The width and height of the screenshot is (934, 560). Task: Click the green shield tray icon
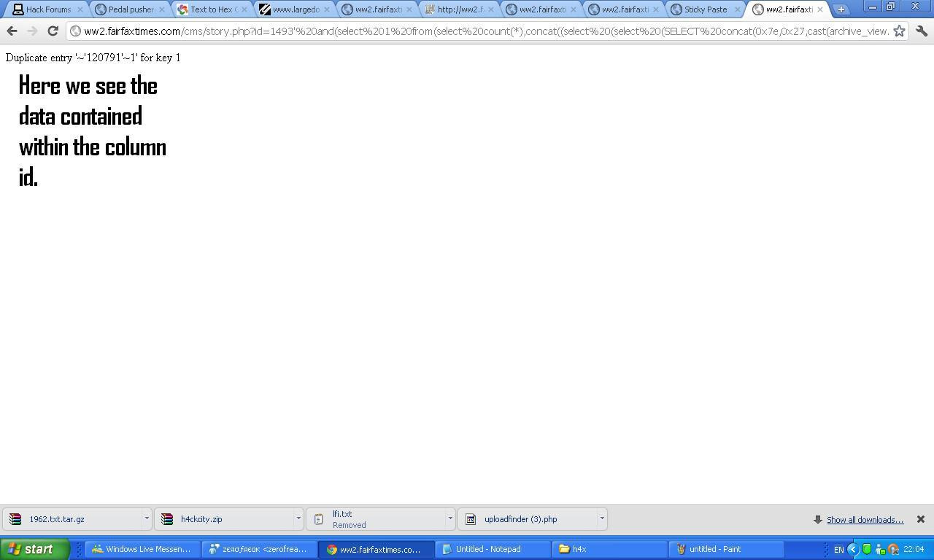pyautogui.click(x=866, y=549)
